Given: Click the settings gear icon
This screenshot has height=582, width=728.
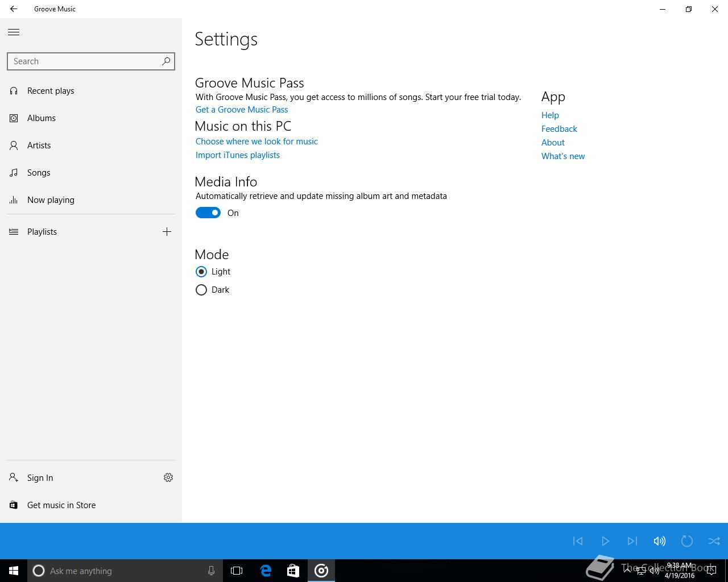Looking at the screenshot, I should click(x=168, y=477).
